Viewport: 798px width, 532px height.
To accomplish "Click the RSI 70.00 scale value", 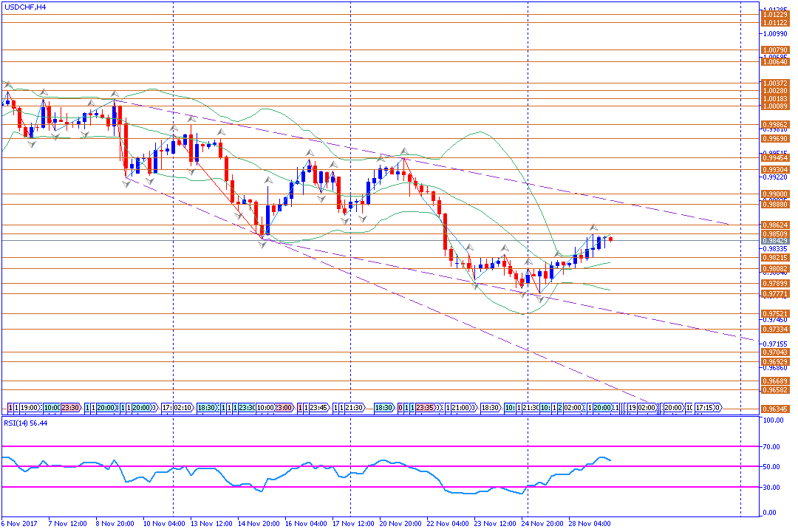I will pyautogui.click(x=771, y=447).
